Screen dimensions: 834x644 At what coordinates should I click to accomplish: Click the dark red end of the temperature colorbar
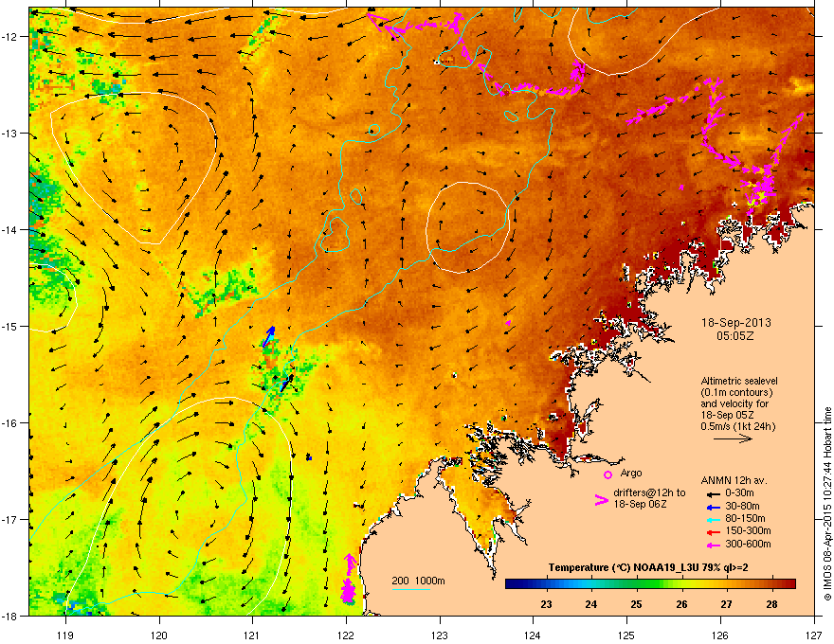point(791,584)
